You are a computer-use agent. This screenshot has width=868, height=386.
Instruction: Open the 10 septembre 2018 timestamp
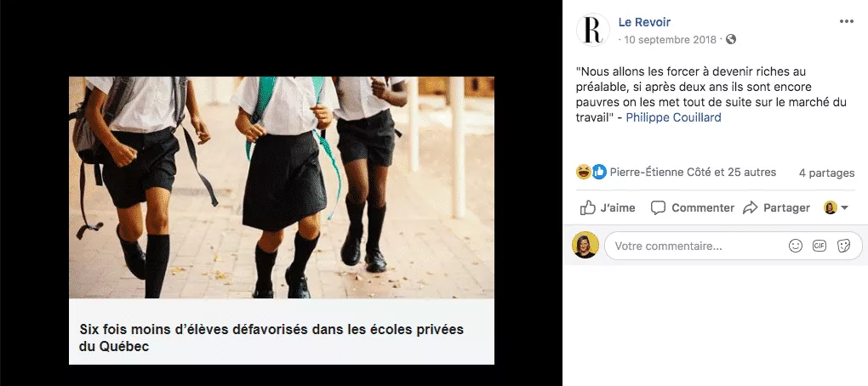point(670,40)
